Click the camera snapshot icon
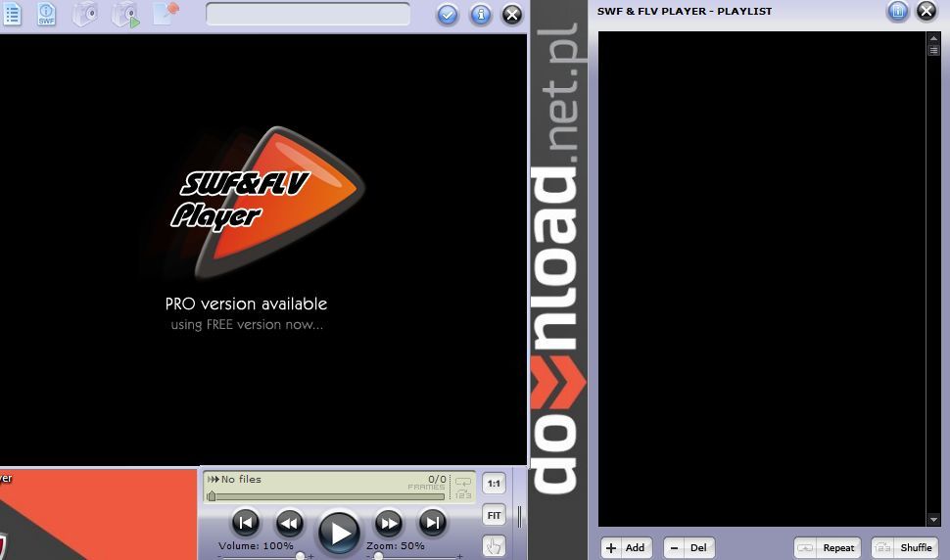This screenshot has width=950, height=560. click(x=85, y=14)
